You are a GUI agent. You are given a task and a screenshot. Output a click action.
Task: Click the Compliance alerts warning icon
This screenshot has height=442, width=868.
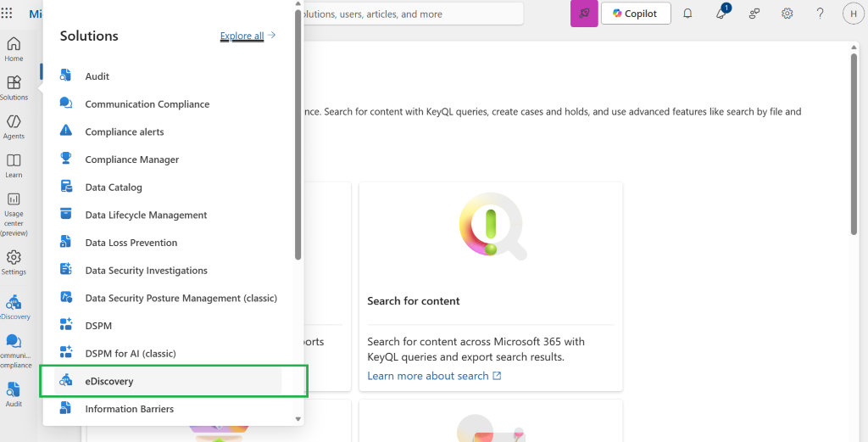66,131
